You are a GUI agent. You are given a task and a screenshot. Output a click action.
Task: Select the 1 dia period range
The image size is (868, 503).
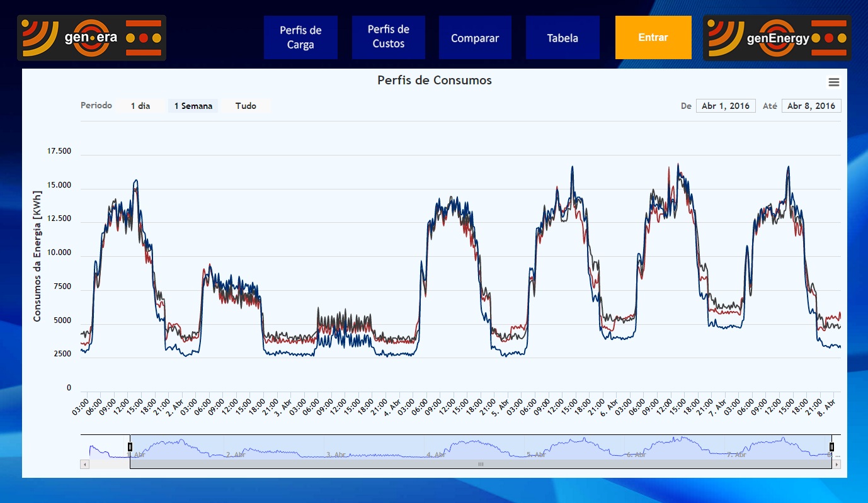tap(140, 106)
